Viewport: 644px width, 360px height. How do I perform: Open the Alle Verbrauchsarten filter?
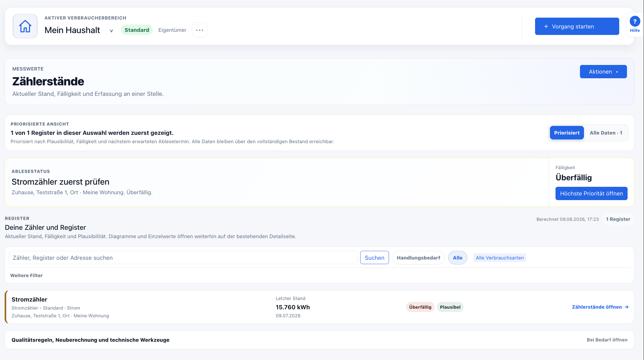499,258
